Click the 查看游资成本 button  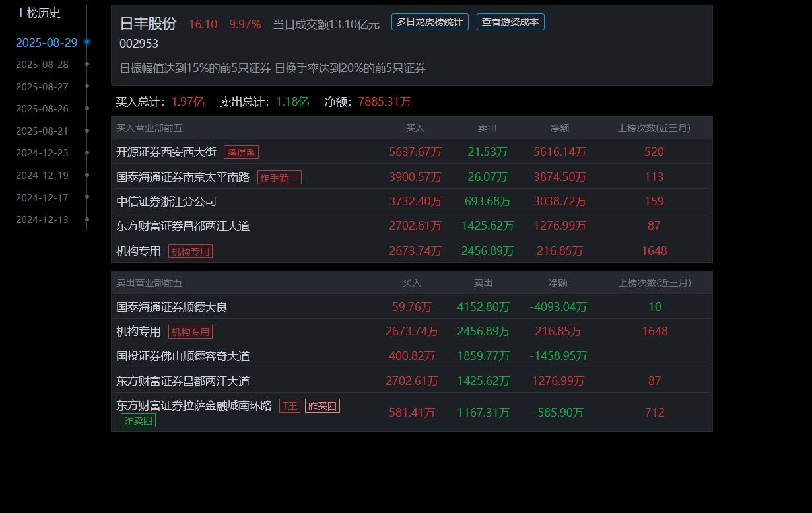(510, 22)
